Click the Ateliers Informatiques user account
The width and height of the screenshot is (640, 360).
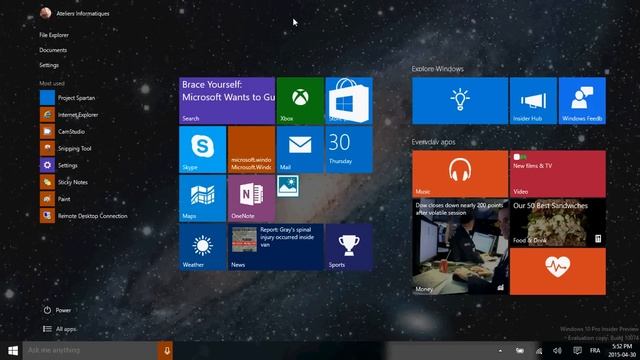[x=75, y=13]
